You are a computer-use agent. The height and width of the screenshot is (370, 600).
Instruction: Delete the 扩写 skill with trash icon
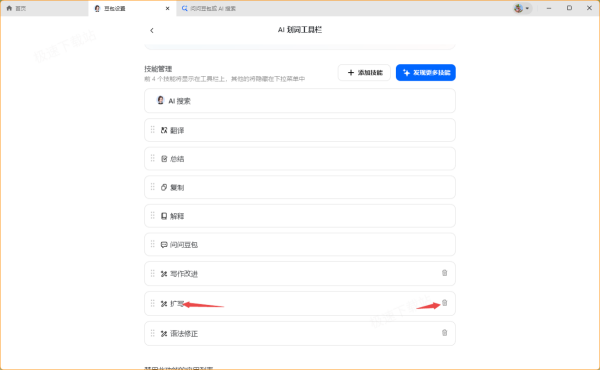(x=444, y=303)
